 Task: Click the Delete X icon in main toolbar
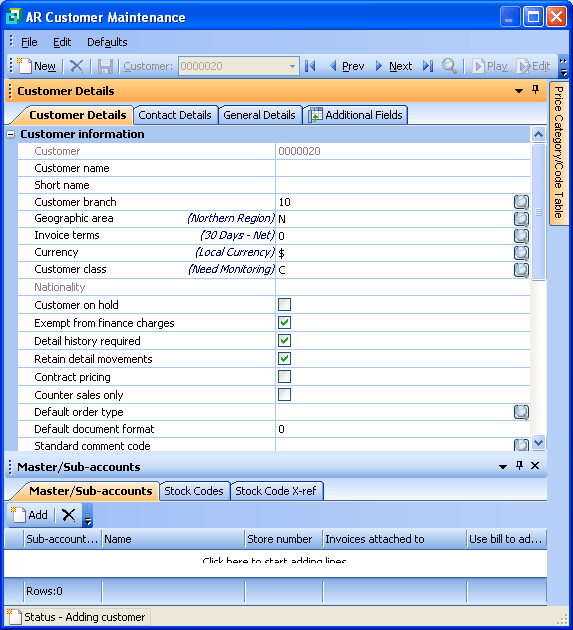(76, 66)
